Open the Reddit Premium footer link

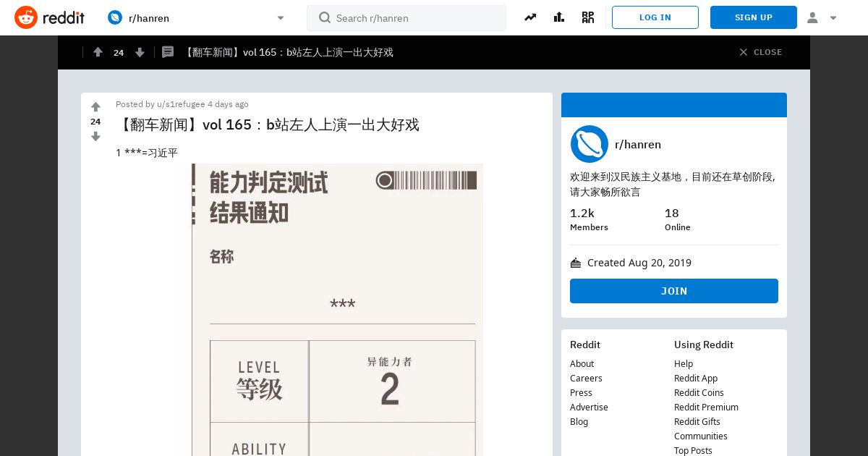pyautogui.click(x=706, y=408)
